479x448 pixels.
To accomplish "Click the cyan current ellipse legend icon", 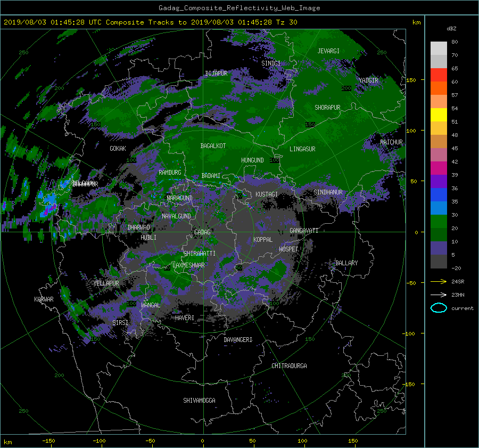I will (x=439, y=308).
